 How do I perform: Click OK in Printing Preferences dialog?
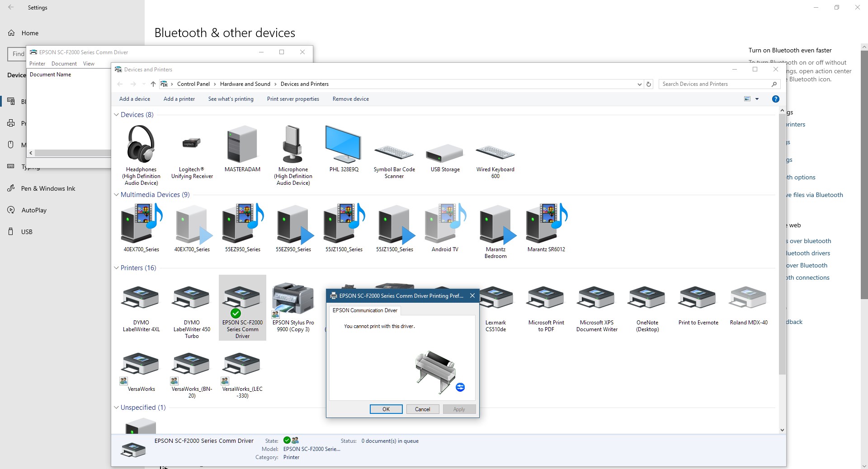pyautogui.click(x=386, y=409)
